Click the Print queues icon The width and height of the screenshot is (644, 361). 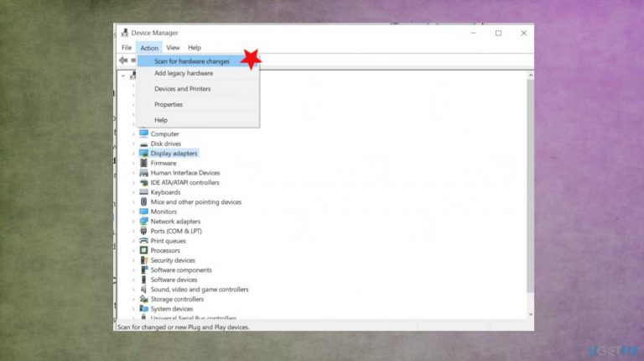pos(143,241)
